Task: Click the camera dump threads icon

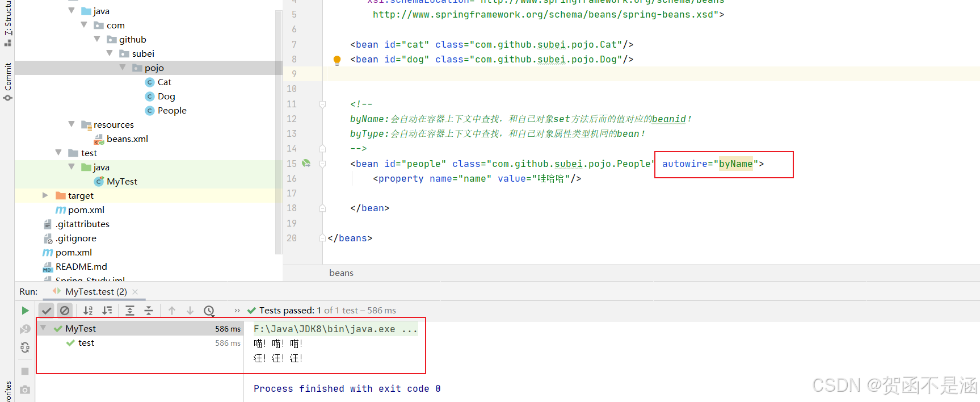Action: 25,390
